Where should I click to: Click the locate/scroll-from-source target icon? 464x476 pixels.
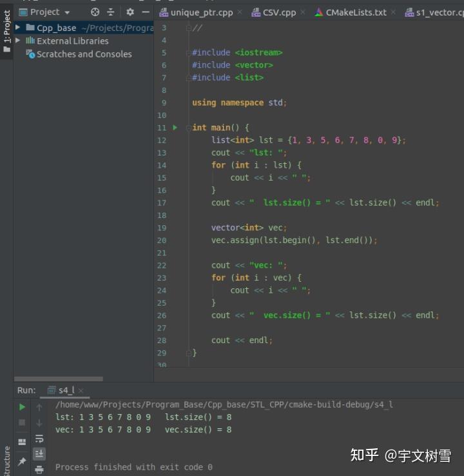coord(95,12)
